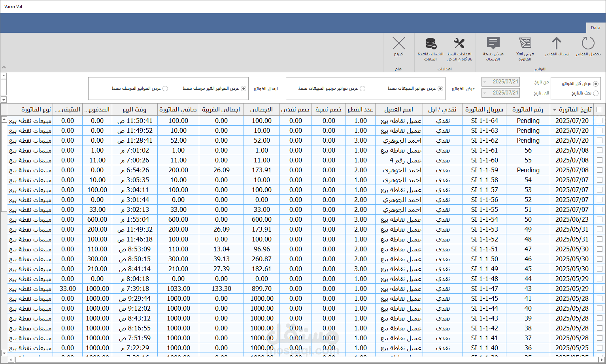Click the filter panel scroll up arrow
Viewport: 606px width, 364px height.
4,75
